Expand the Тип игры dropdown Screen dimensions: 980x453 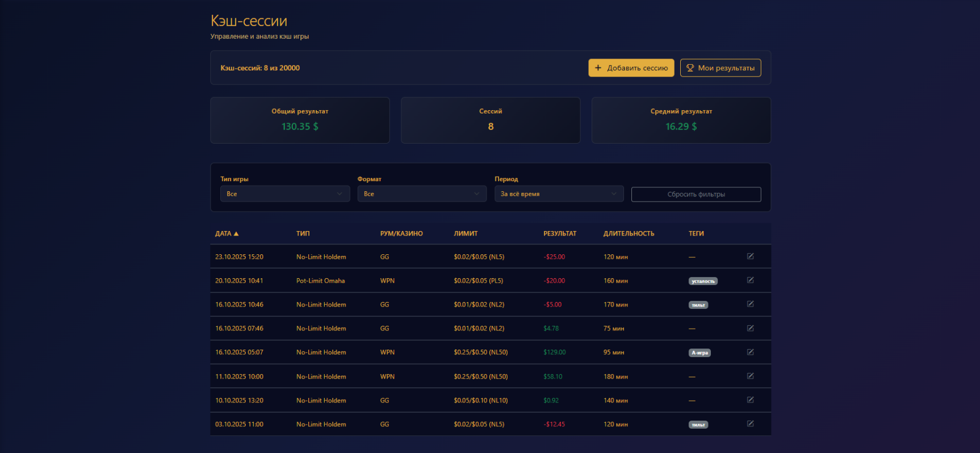pos(284,194)
